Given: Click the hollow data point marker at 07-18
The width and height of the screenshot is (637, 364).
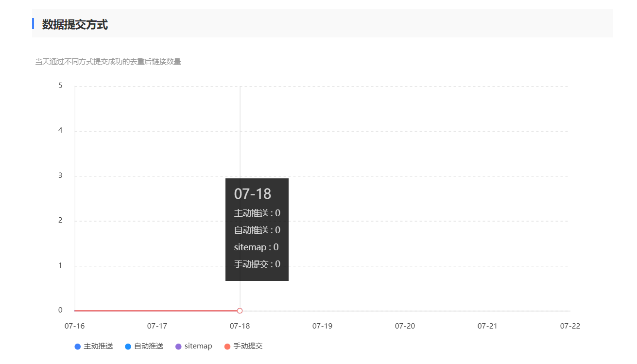Looking at the screenshot, I should (x=240, y=311).
